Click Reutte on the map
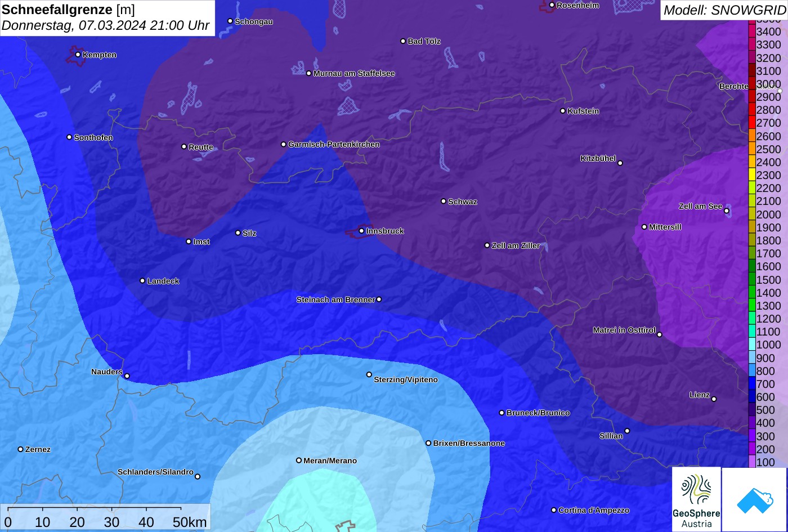 [x=201, y=147]
